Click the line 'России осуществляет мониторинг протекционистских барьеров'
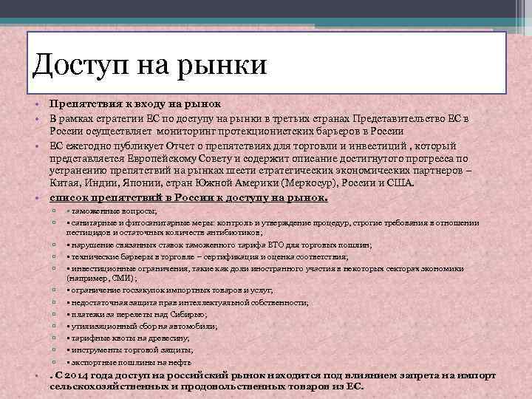 [227, 131]
